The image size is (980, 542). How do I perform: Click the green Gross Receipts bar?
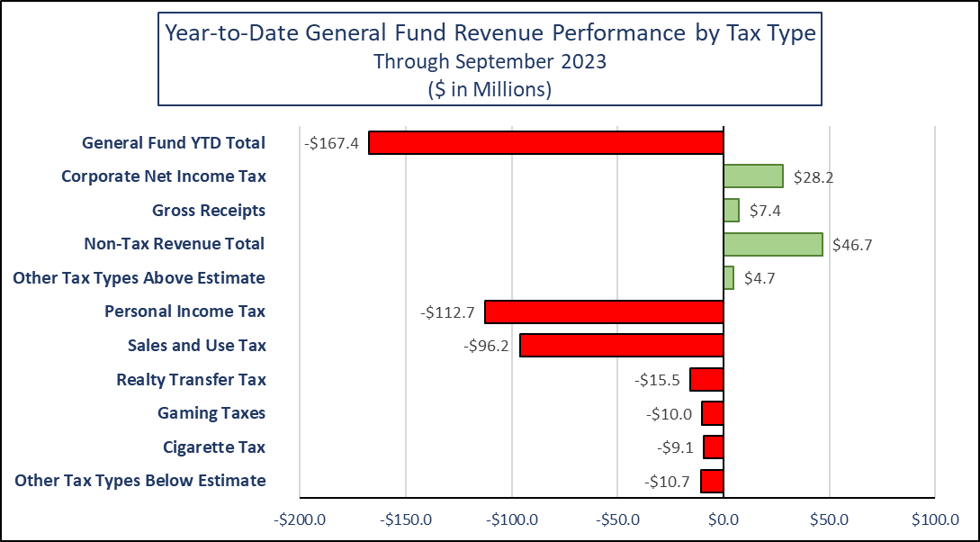pyautogui.click(x=732, y=211)
